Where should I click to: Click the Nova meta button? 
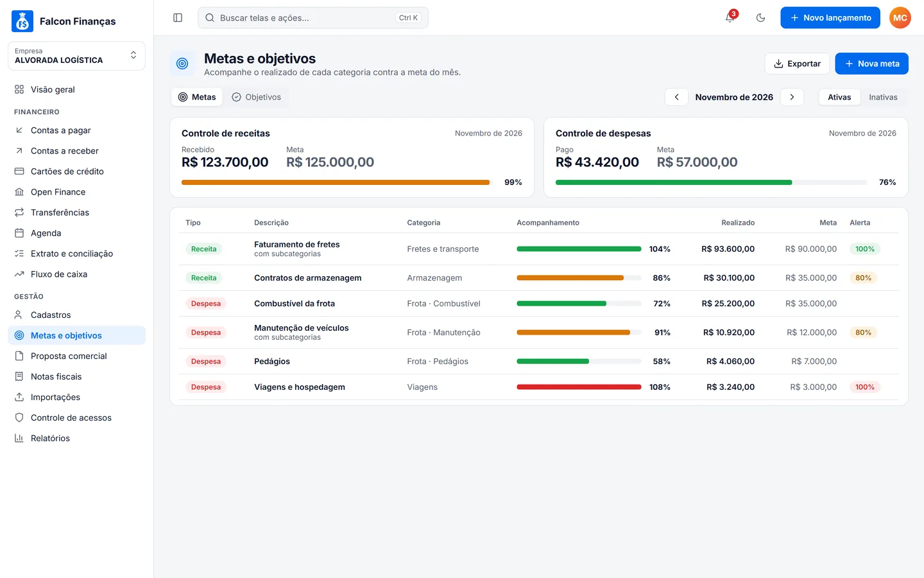point(871,64)
